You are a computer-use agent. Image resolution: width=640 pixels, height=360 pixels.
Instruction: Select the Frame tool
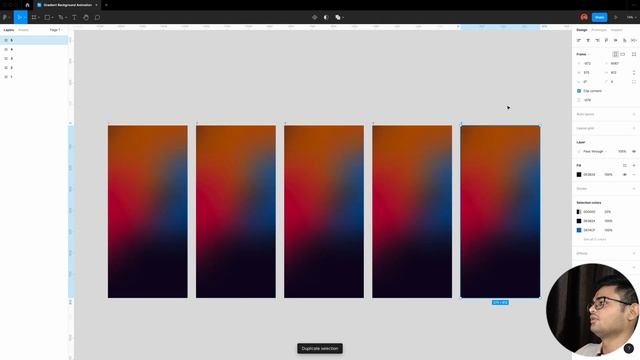pyautogui.click(x=34, y=18)
